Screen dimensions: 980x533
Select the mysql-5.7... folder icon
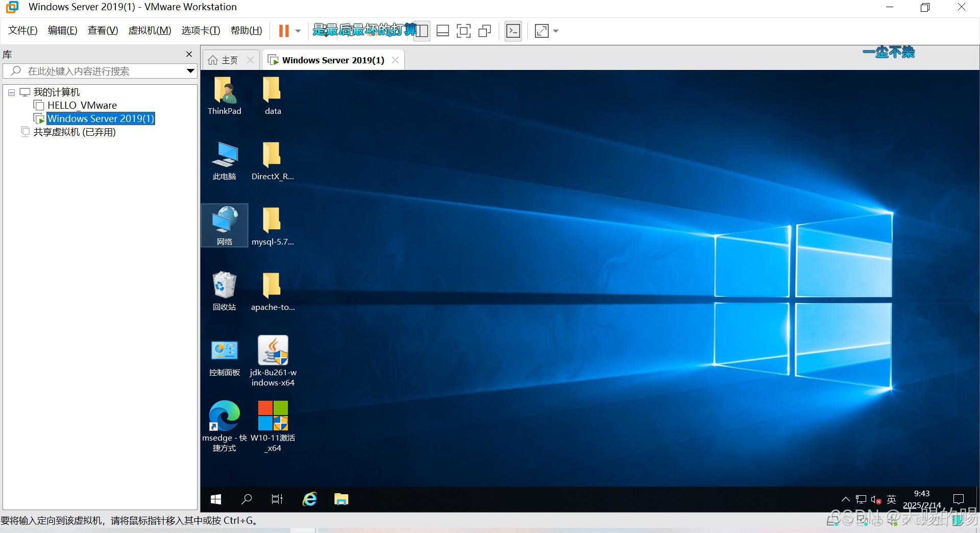pos(273,226)
